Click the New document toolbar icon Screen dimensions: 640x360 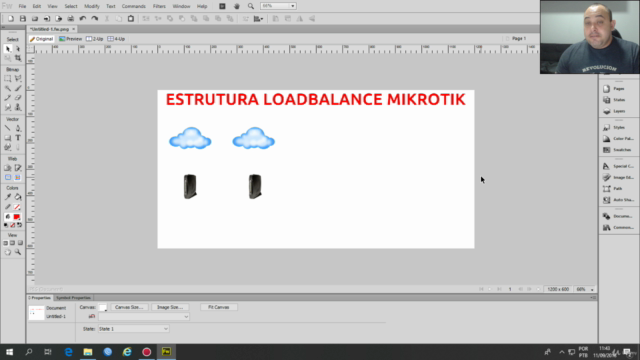tap(11, 18)
